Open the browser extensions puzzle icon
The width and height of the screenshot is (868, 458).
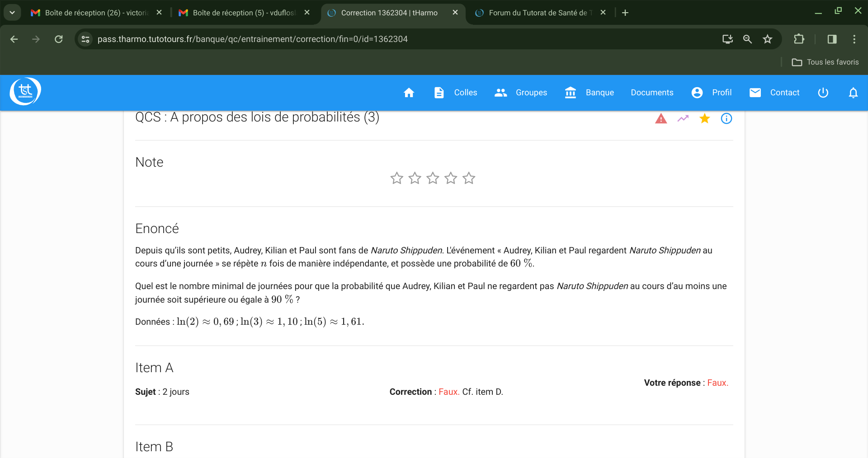coord(799,39)
